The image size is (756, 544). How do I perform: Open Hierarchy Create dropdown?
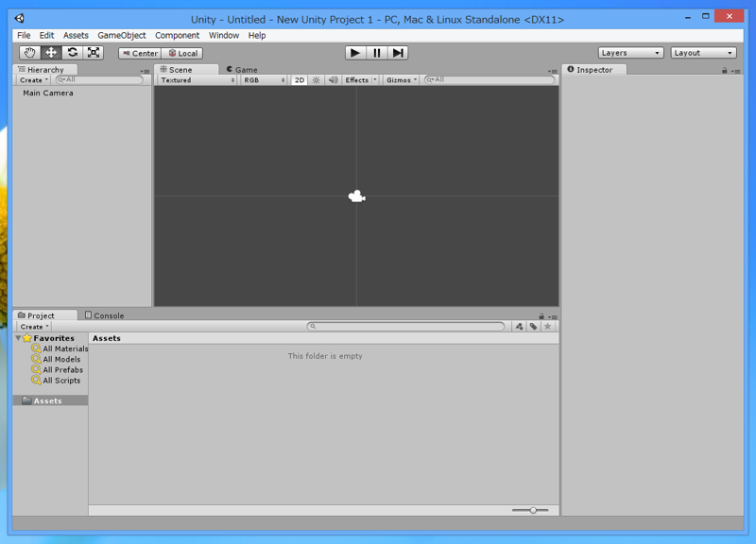coord(34,80)
